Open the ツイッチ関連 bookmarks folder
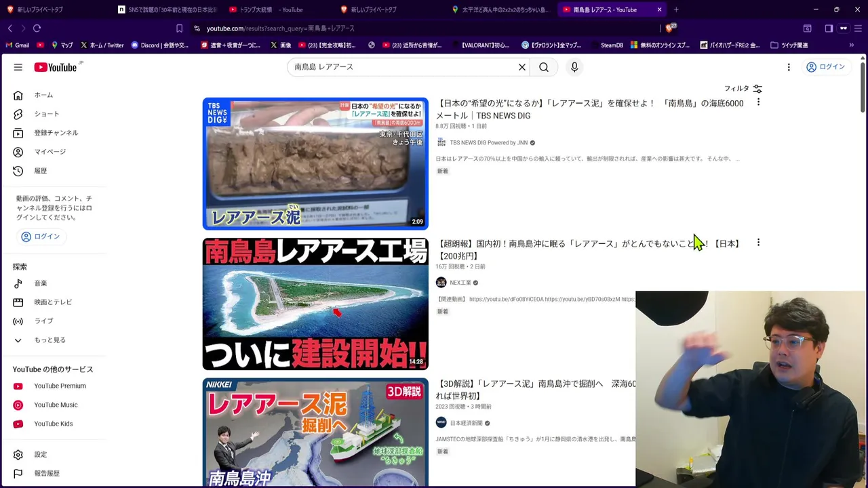Viewport: 868px width, 488px height. pyautogui.click(x=789, y=45)
